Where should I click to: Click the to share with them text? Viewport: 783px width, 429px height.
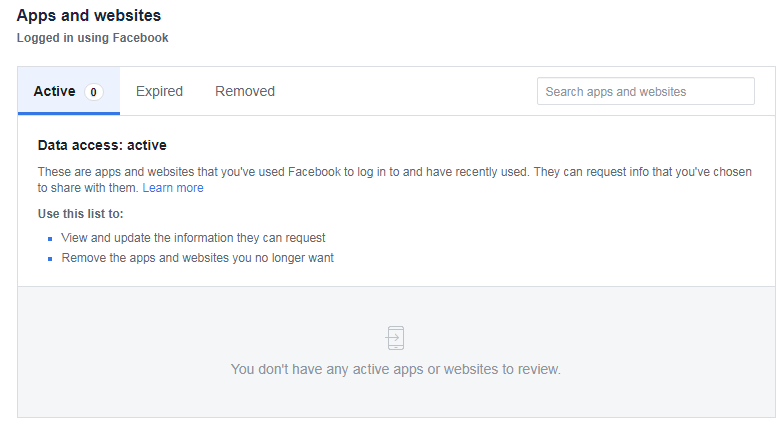click(88, 188)
